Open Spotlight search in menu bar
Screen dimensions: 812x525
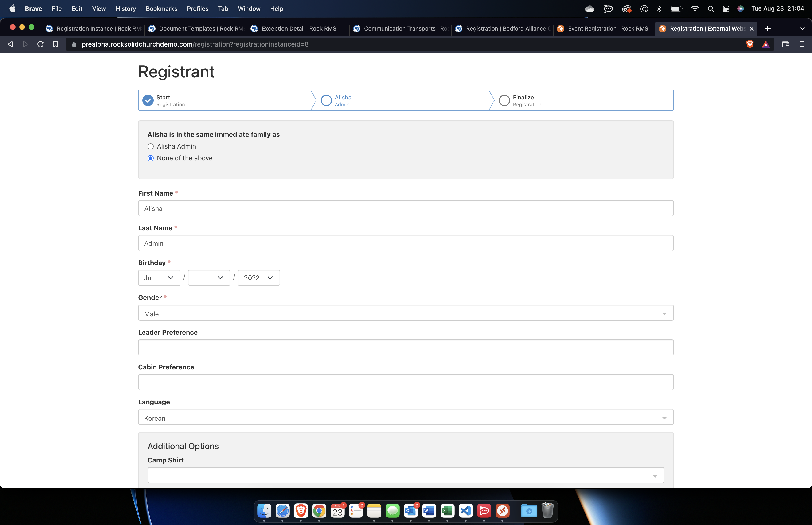pos(710,8)
